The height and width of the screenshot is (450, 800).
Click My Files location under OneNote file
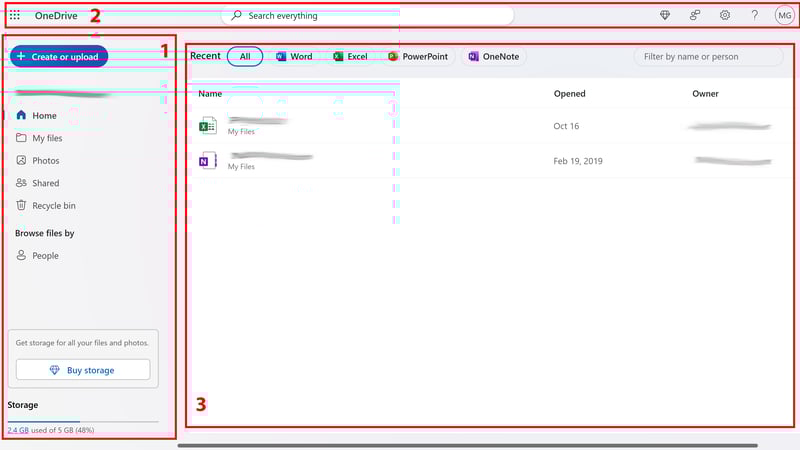point(241,167)
